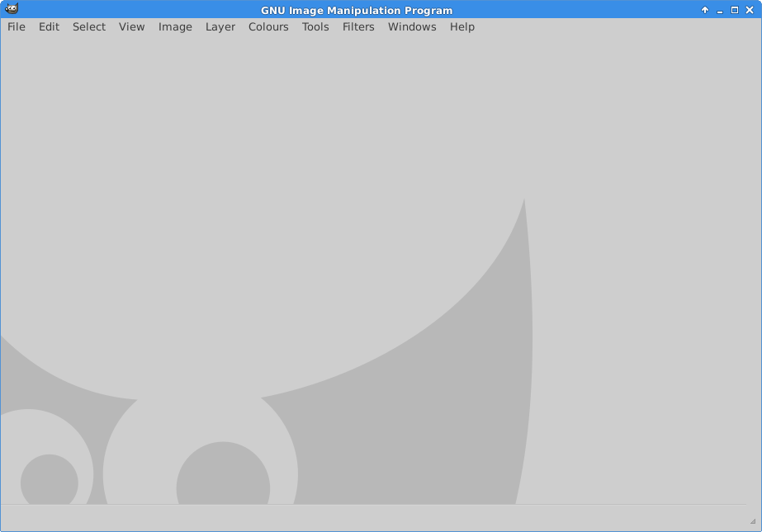Open the Select menu
The height and width of the screenshot is (532, 762).
point(89,26)
